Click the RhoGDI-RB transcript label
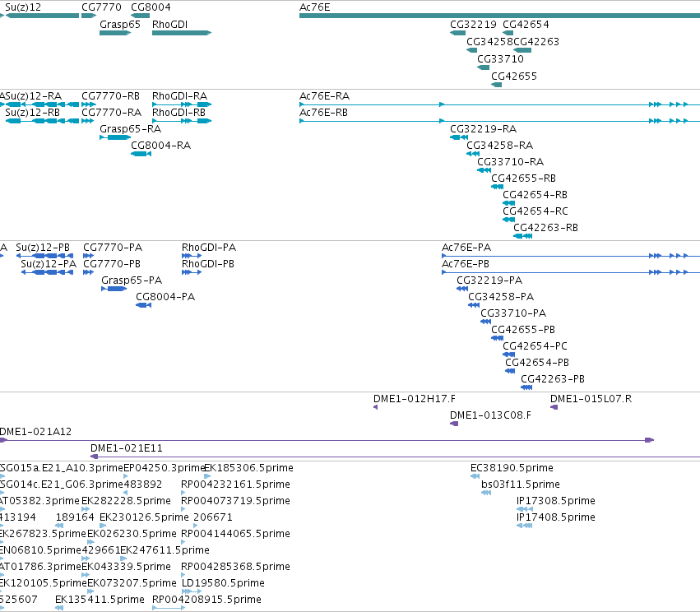The height and width of the screenshot is (612, 700). click(179, 113)
